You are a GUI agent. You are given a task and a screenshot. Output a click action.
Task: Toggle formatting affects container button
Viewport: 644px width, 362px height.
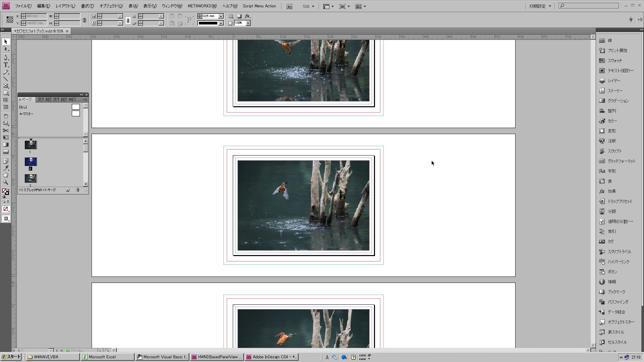click(x=4, y=202)
